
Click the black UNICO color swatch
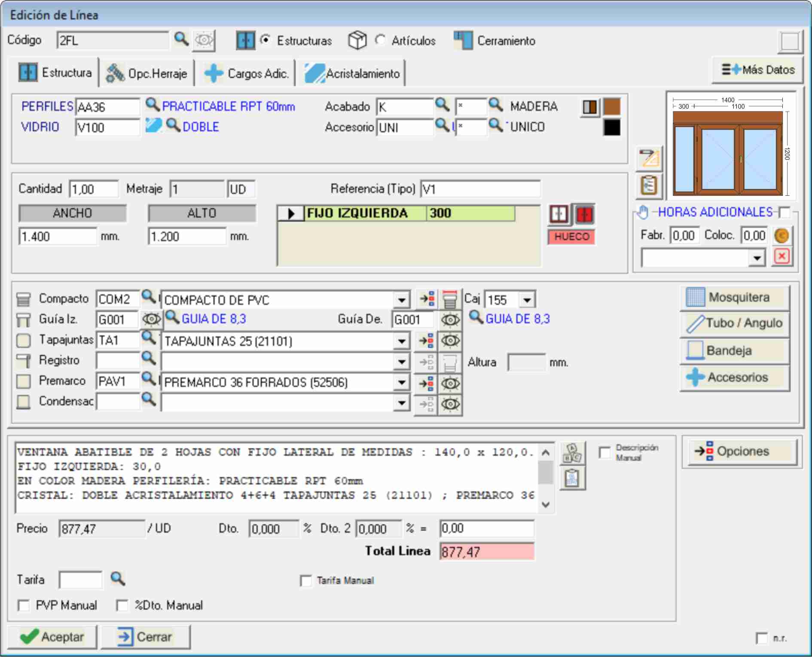click(611, 128)
